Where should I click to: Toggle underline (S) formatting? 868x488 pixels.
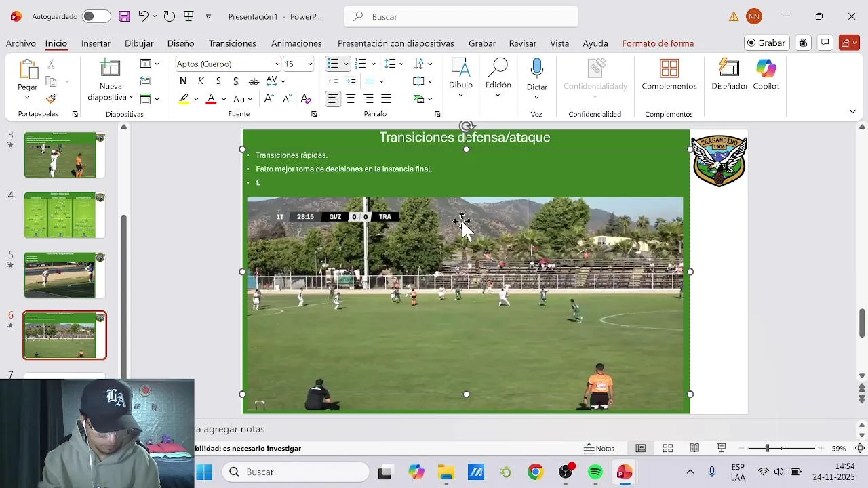(218, 81)
